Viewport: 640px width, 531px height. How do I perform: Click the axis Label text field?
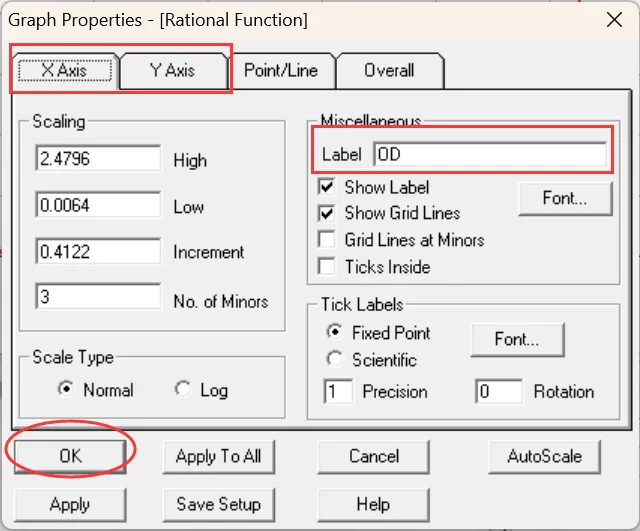489,155
